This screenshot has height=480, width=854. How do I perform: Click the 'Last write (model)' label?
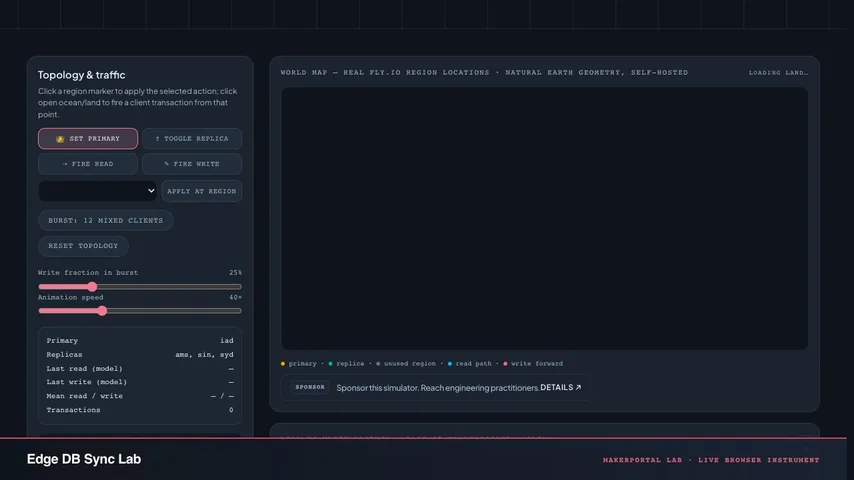(x=87, y=382)
